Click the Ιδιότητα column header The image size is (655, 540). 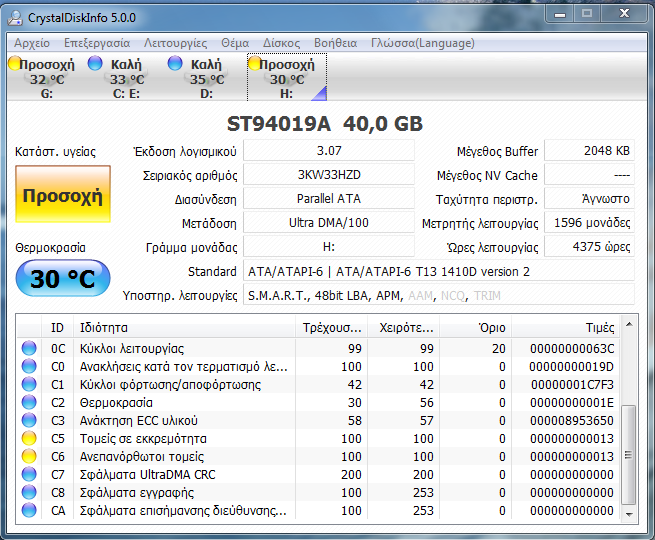184,327
